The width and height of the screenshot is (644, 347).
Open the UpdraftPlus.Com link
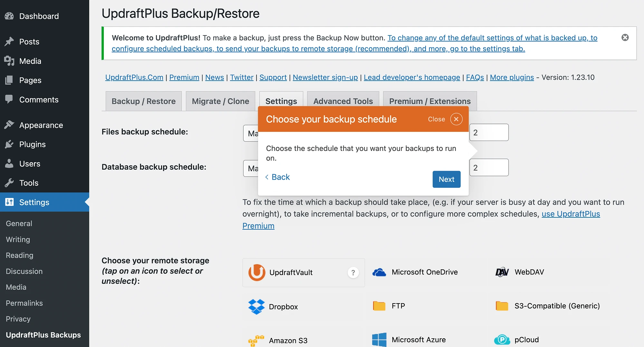coord(134,77)
